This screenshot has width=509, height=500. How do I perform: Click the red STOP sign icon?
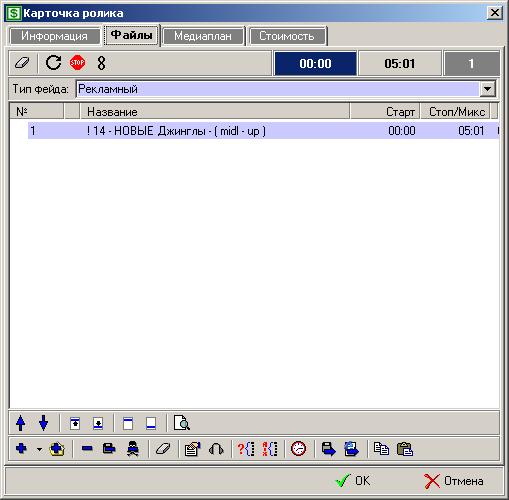77,63
